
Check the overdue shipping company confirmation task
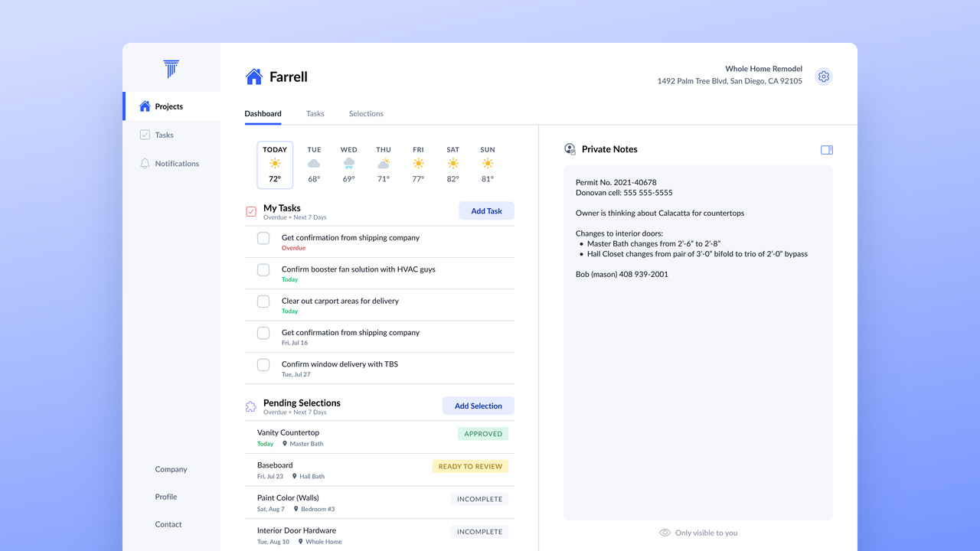point(263,238)
